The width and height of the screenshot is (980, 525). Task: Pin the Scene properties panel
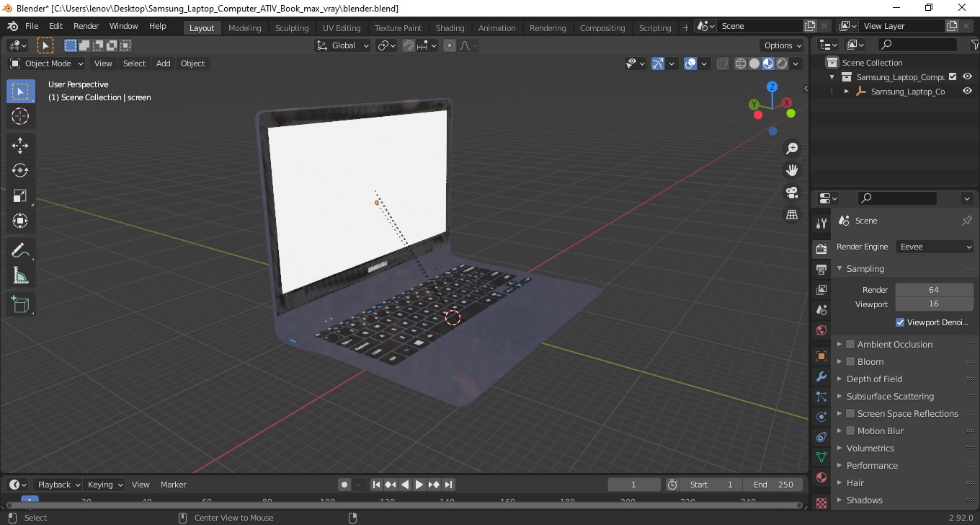pyautogui.click(x=967, y=221)
